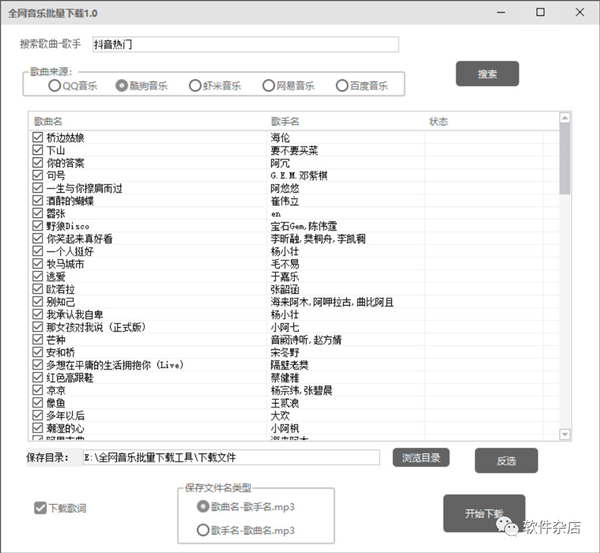Image resolution: width=600 pixels, height=553 pixels.
Task: Click the 搜索 button
Action: pyautogui.click(x=487, y=74)
